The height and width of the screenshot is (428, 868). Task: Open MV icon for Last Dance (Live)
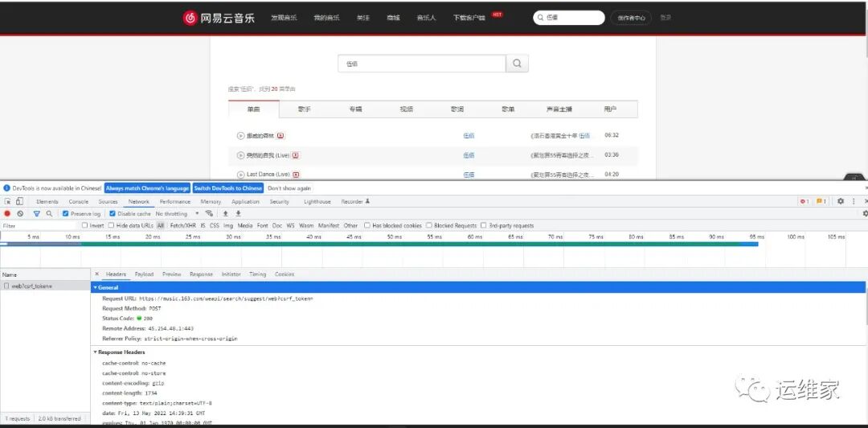296,175
